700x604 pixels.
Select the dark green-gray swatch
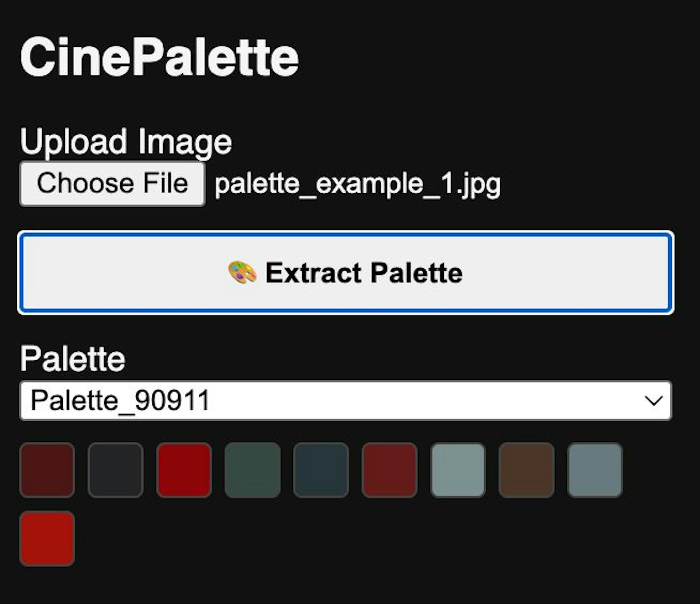tap(253, 470)
